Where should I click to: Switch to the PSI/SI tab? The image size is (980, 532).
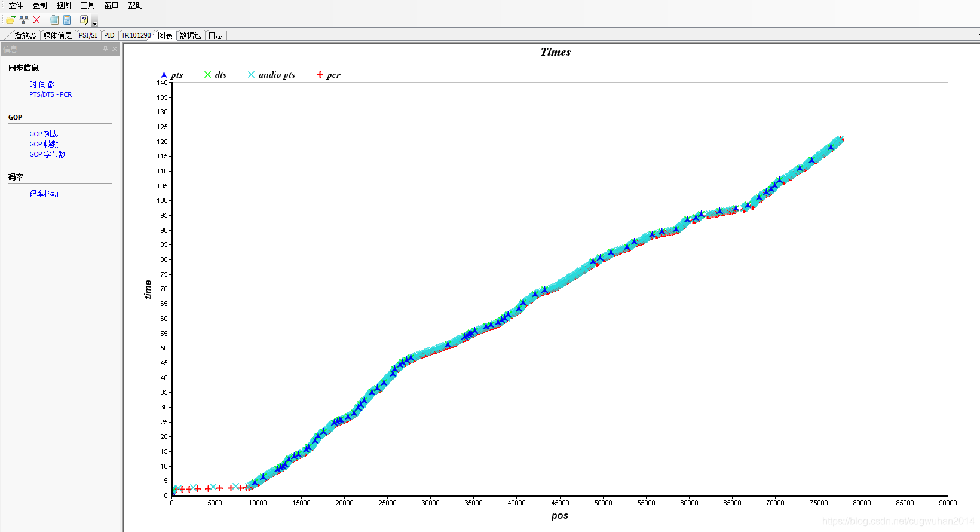[x=88, y=35]
